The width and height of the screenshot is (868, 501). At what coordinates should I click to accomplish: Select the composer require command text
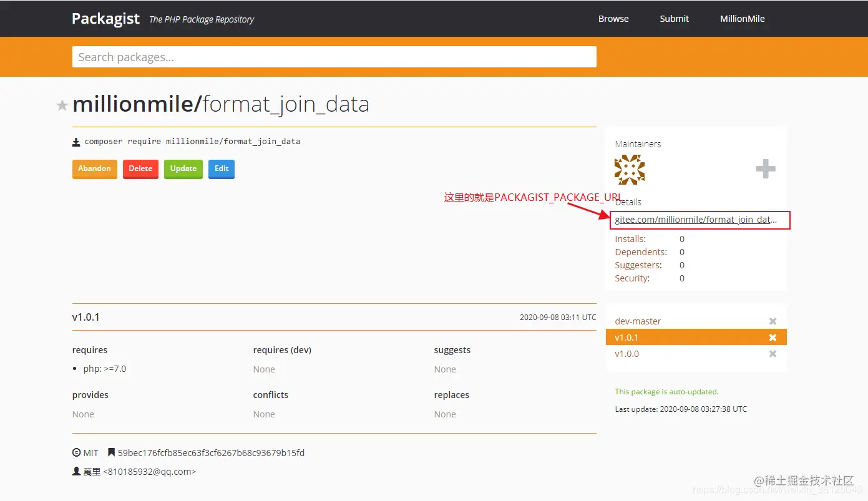[192, 142]
